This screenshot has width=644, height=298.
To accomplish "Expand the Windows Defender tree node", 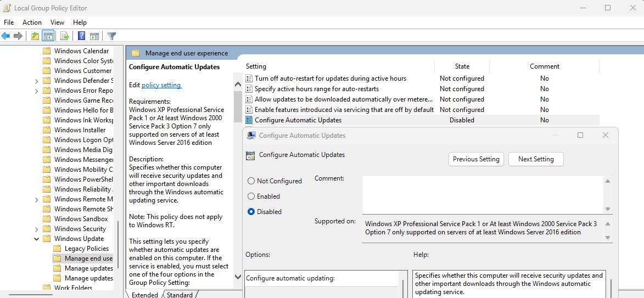I will pyautogui.click(x=37, y=81).
